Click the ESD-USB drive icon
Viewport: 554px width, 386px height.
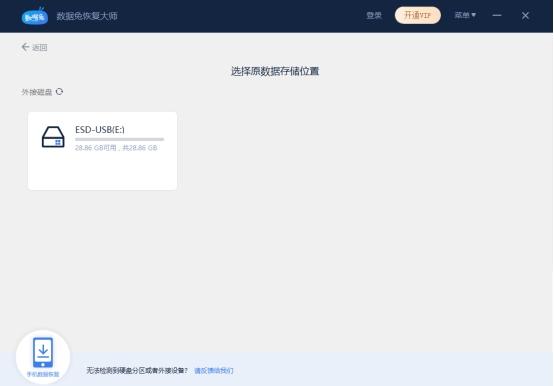coord(53,137)
